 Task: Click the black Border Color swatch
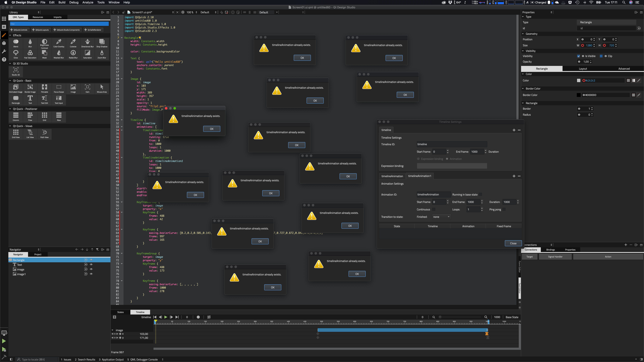click(578, 95)
